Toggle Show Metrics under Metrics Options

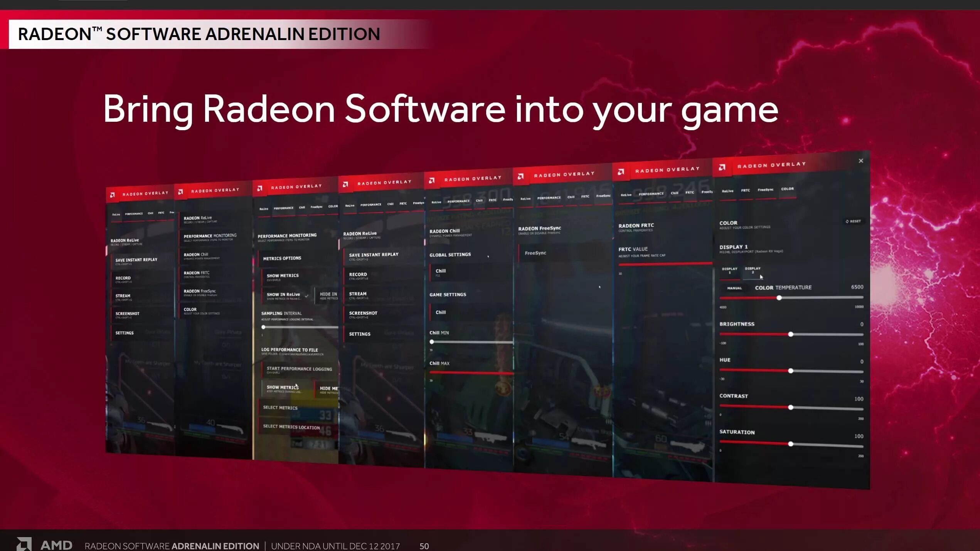[x=300, y=277]
